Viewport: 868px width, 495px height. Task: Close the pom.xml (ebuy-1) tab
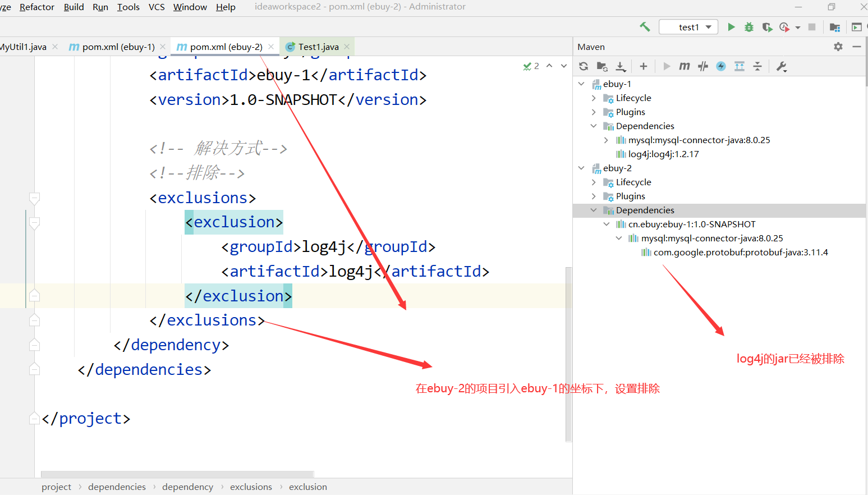click(163, 47)
